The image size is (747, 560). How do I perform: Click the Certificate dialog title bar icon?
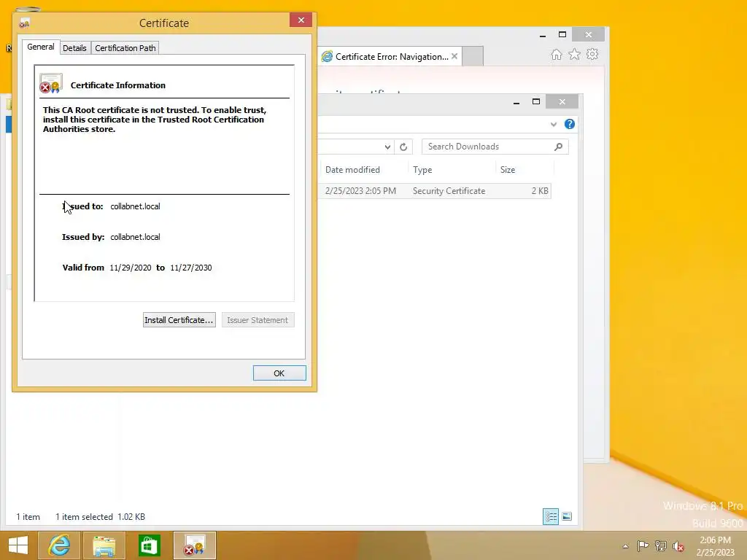pos(24,23)
